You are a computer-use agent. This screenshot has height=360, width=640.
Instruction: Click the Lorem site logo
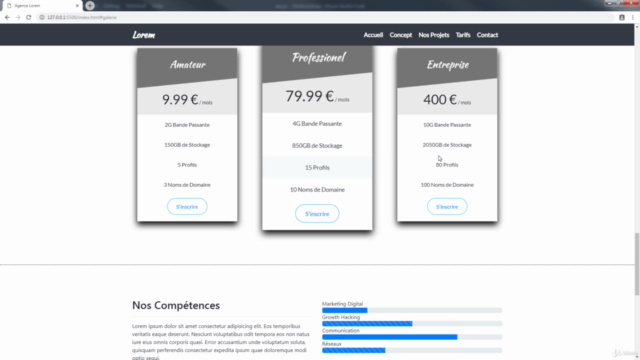(x=144, y=35)
